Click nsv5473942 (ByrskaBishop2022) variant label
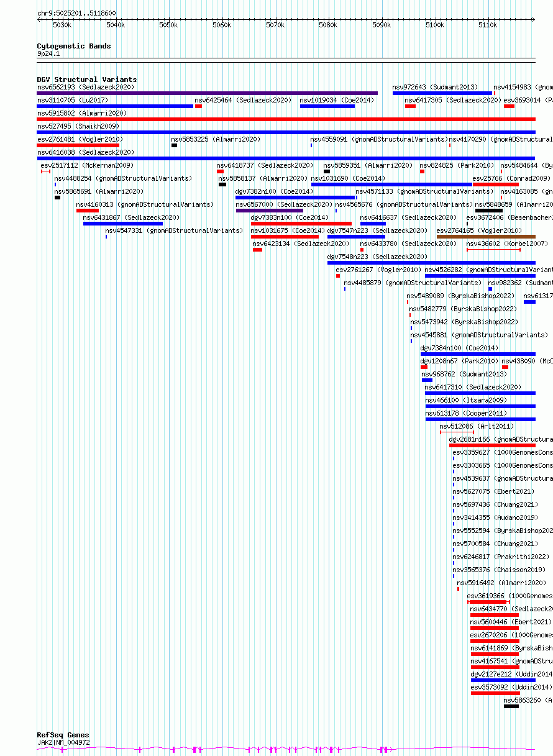The height and width of the screenshot is (756, 553). 464,322
